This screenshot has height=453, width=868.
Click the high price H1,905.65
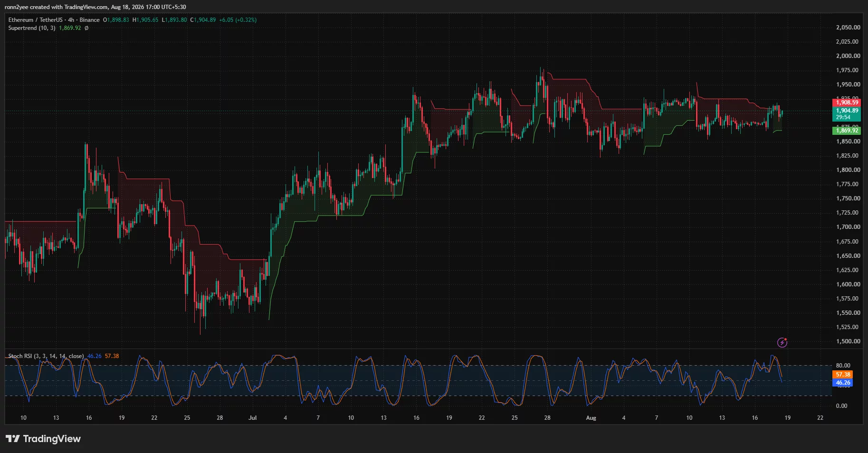145,20
